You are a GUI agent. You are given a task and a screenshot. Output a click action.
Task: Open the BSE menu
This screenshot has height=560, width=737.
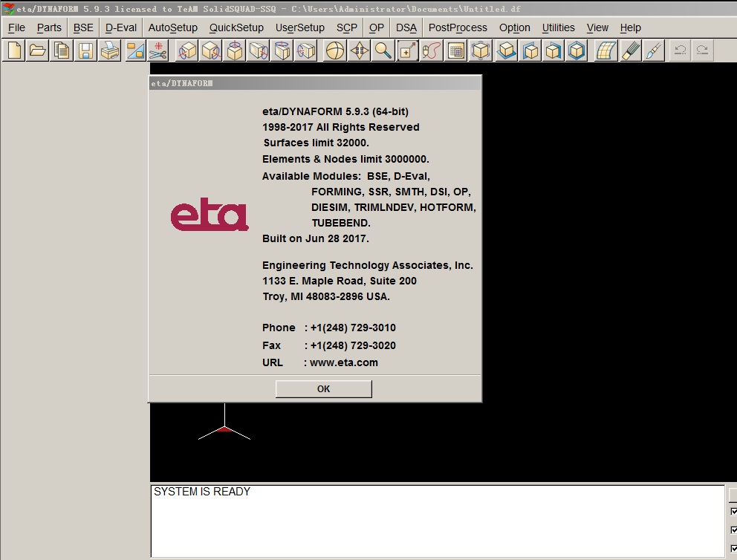(83, 27)
